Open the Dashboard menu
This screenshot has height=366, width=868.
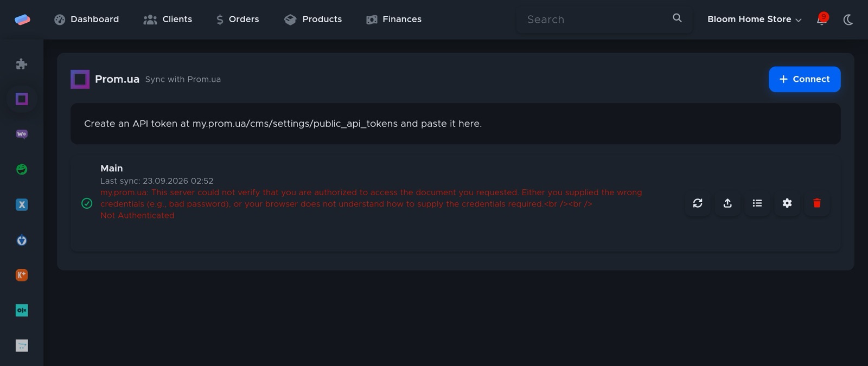coord(86,20)
